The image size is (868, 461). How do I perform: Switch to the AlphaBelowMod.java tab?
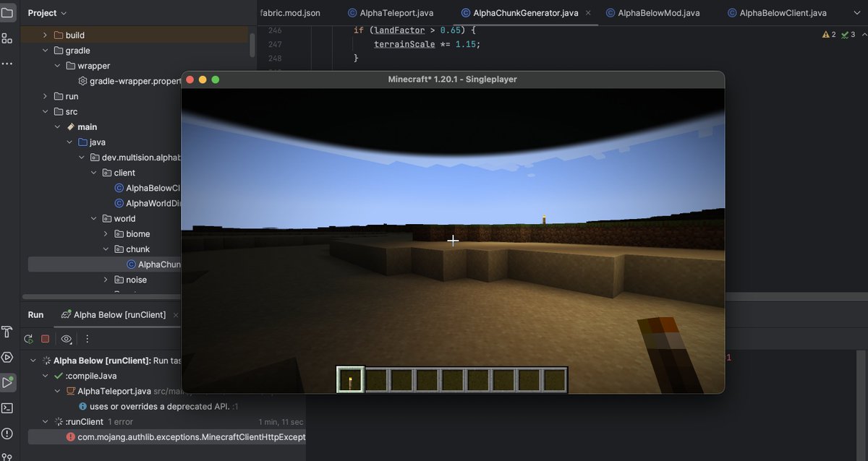tap(653, 13)
